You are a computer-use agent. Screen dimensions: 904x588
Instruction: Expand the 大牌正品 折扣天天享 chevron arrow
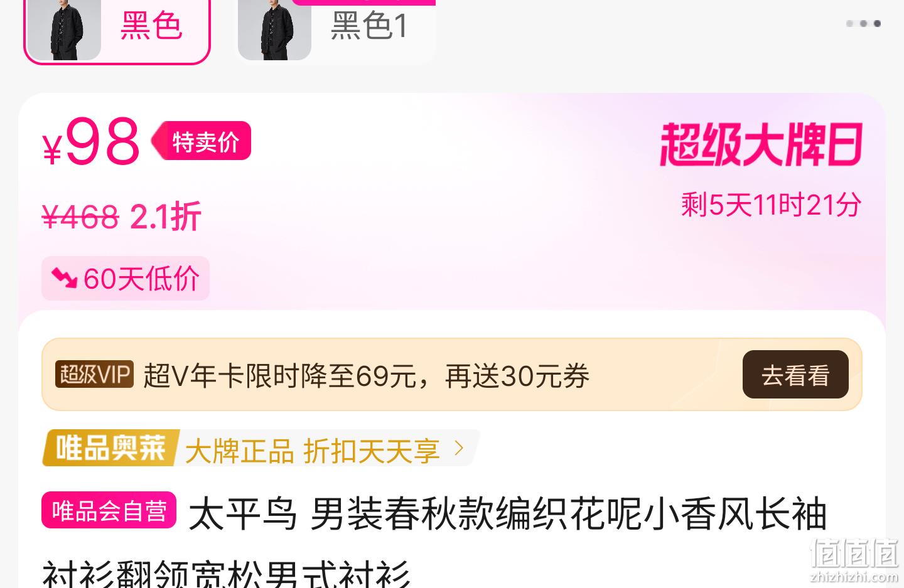point(459,448)
